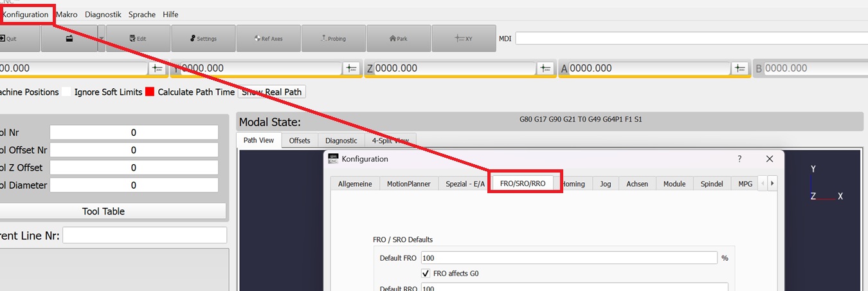This screenshot has height=291, width=868.
Task: Click the Default RRO input field
Action: tap(574, 287)
